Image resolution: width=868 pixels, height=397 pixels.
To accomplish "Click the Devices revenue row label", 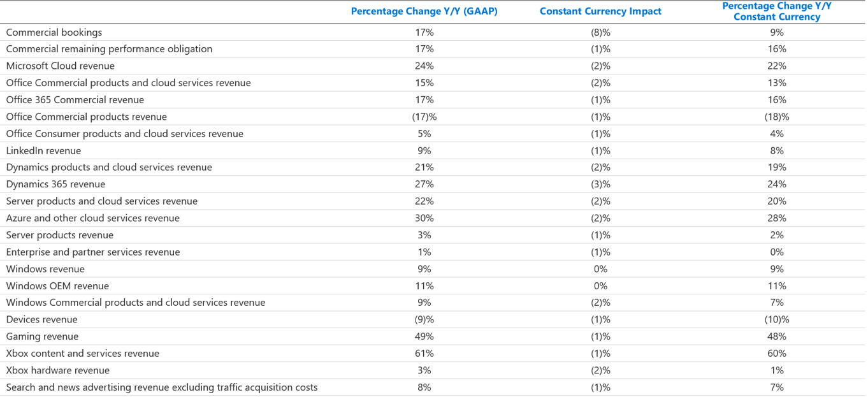I will click(41, 319).
